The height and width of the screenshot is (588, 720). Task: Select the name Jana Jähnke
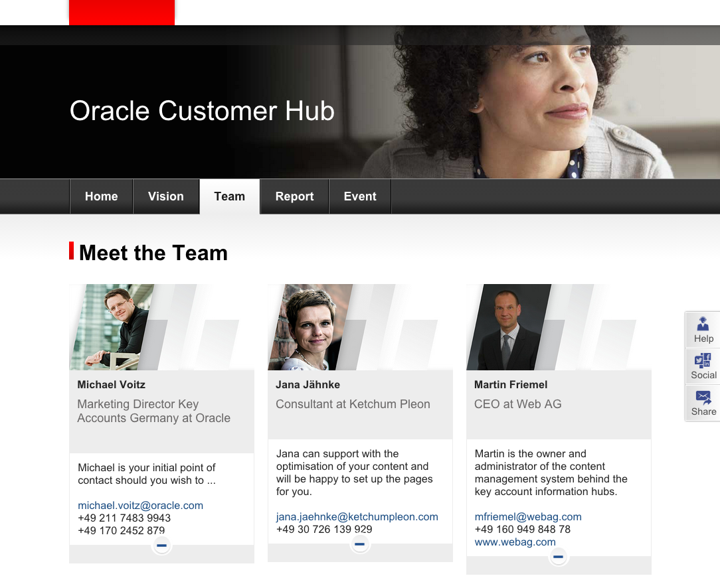pos(308,385)
